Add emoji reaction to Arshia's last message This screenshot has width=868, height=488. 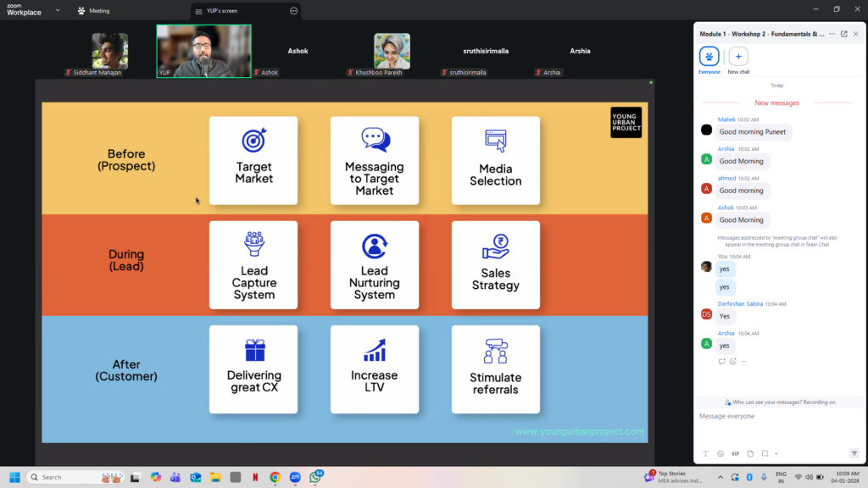[732, 361]
